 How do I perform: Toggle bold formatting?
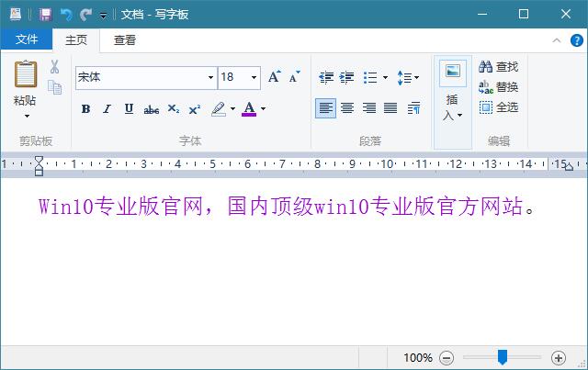[85, 109]
